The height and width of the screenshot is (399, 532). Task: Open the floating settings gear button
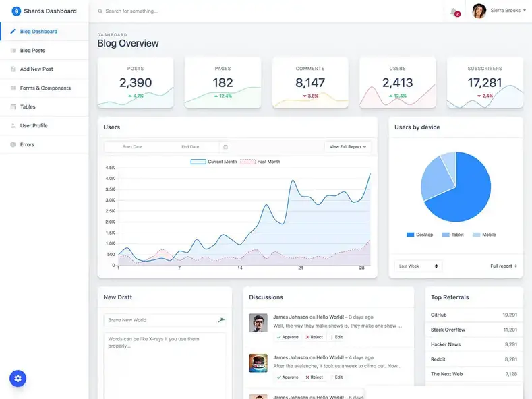18,379
